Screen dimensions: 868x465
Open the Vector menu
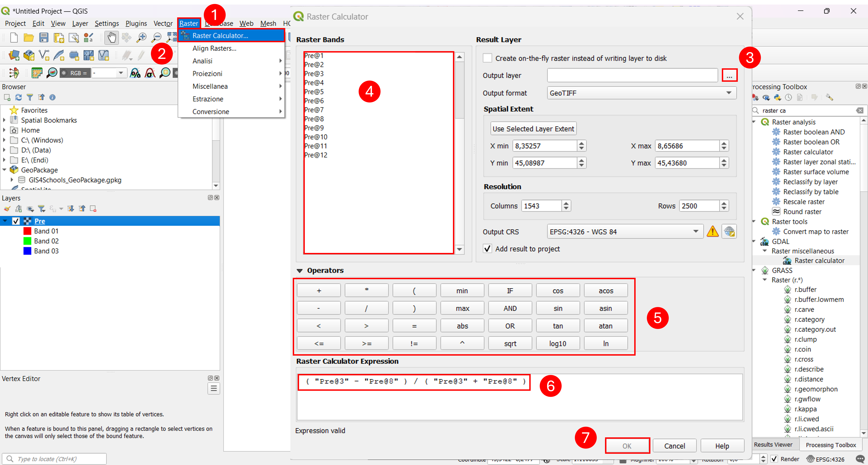point(163,23)
